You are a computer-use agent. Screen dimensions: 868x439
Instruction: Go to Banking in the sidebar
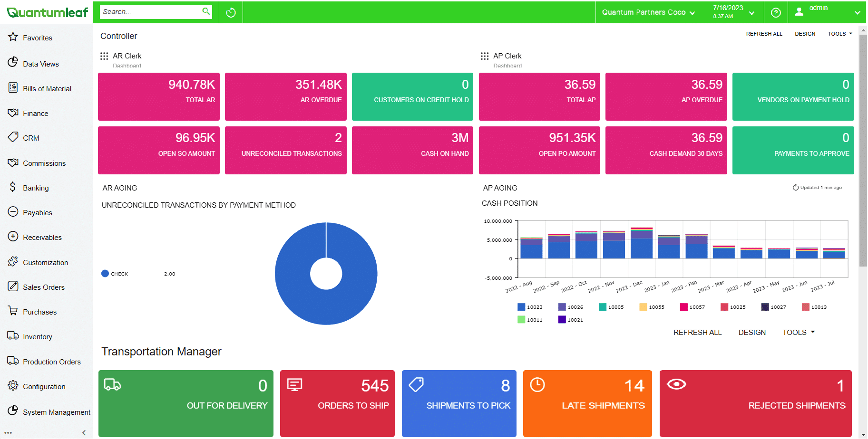click(x=28, y=188)
